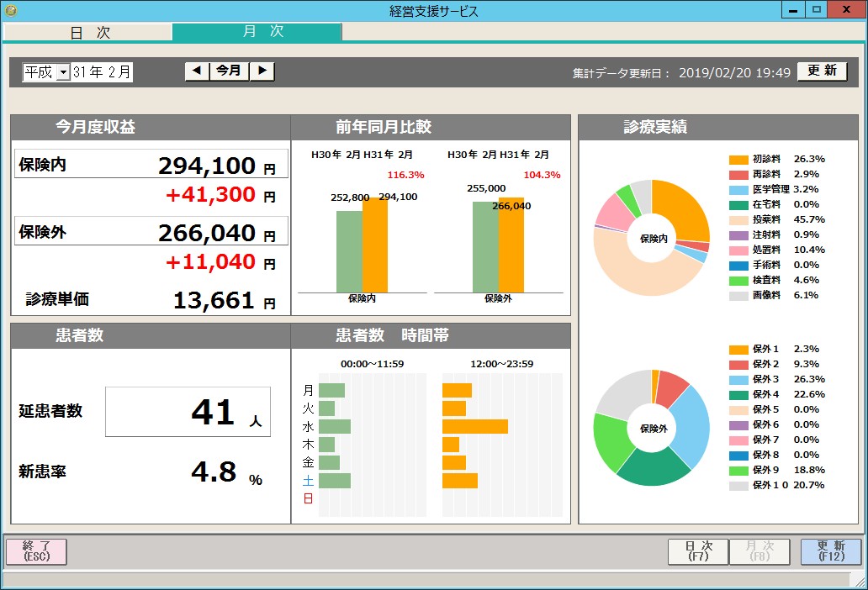Open the 平成 era dropdown
Screen dimensions: 868x590
coord(63,72)
